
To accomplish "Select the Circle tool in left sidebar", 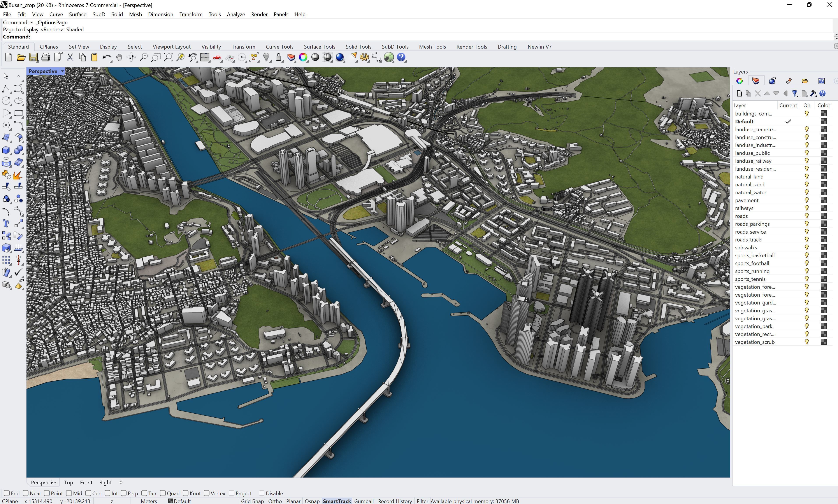I will click(6, 101).
